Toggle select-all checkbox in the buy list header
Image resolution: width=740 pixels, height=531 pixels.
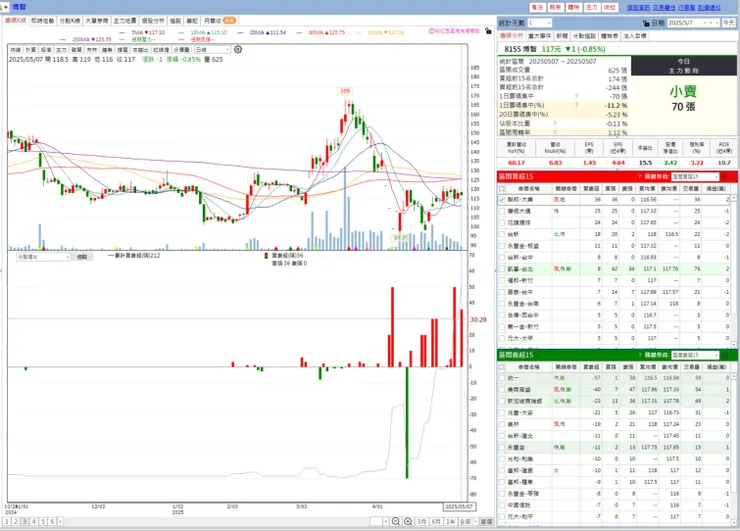pyautogui.click(x=502, y=188)
